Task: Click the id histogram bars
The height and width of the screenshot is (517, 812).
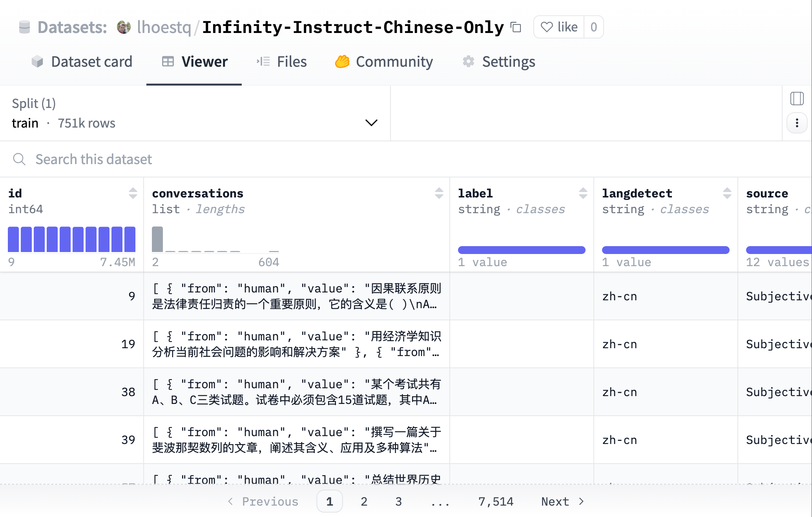Action: click(x=71, y=239)
